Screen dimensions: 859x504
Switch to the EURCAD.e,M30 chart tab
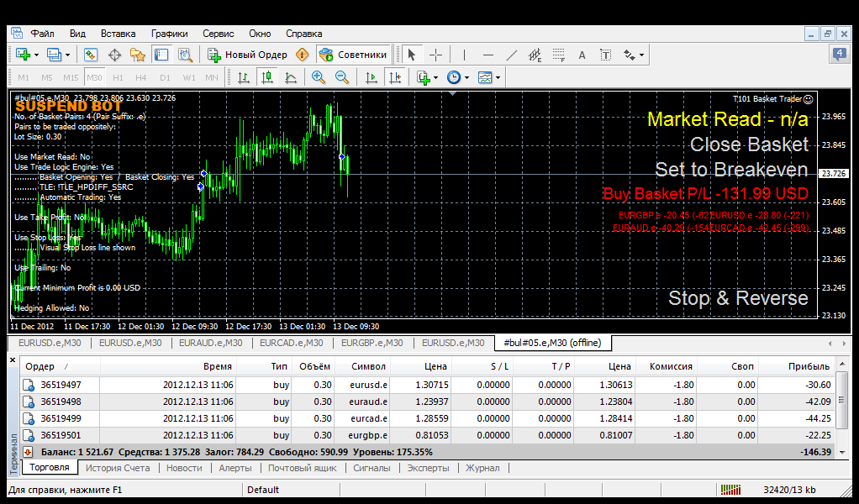coord(292,343)
